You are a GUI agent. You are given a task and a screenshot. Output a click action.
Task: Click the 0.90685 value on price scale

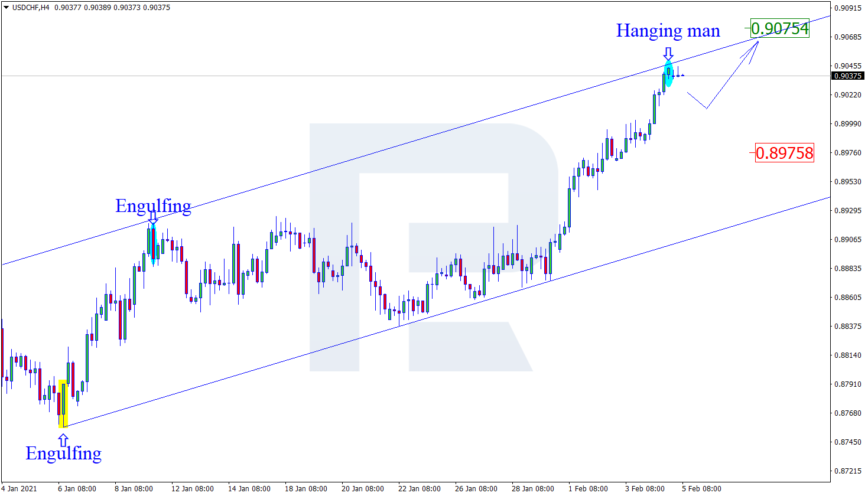coord(848,37)
